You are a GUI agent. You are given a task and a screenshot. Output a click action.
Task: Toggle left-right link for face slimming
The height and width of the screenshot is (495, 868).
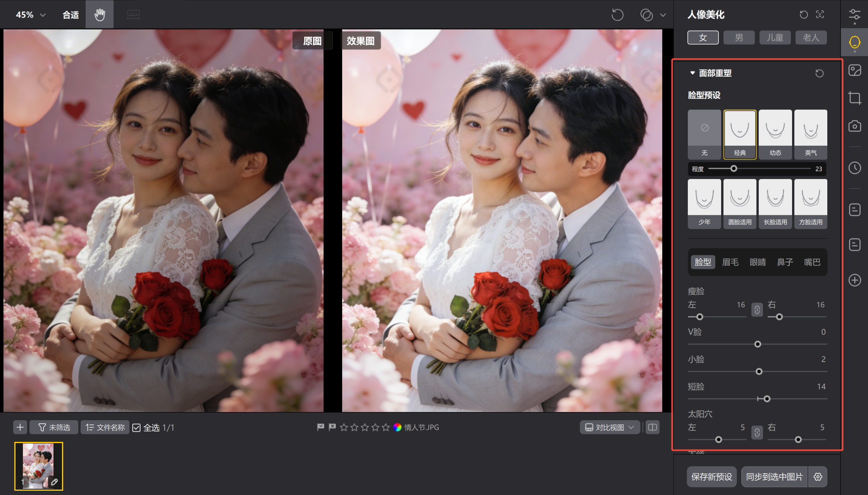tap(757, 310)
